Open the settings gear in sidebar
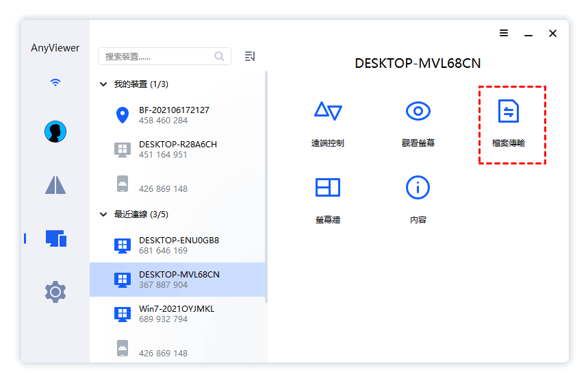Image resolution: width=588 pixels, height=381 pixels. (x=55, y=292)
